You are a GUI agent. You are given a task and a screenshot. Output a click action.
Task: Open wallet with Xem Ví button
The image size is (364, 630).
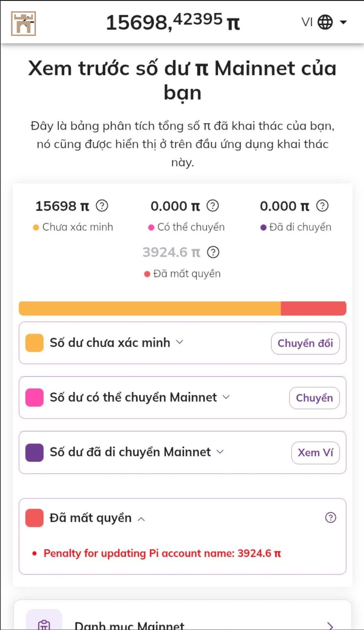[x=315, y=453]
